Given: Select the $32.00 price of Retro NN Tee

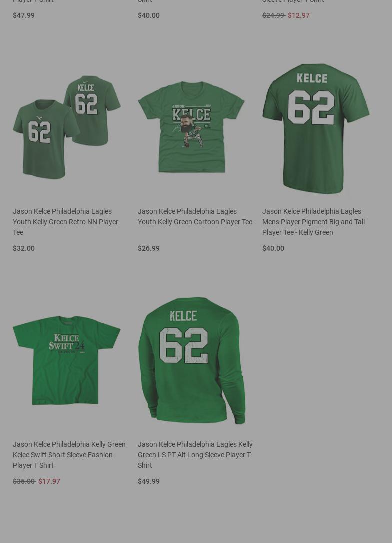Looking at the screenshot, I should [24, 248].
